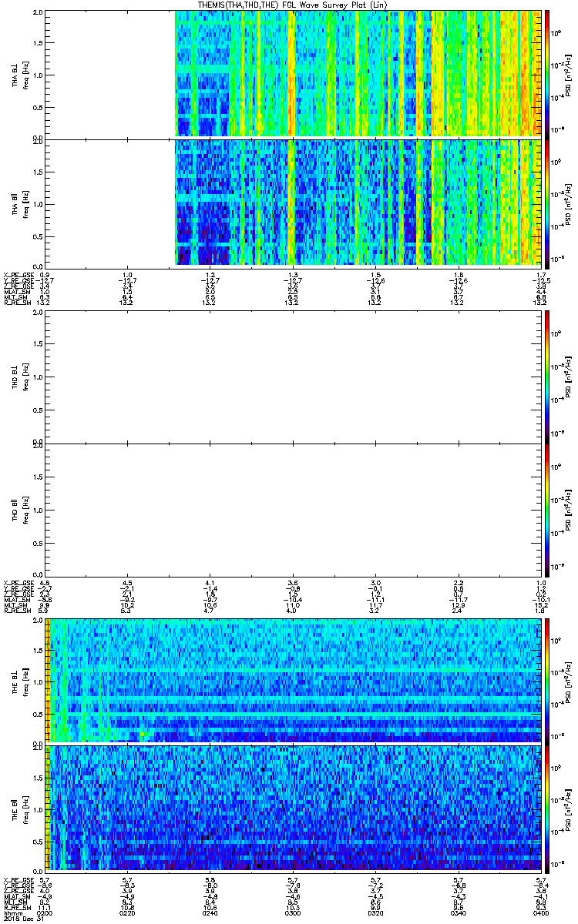Click the 0400 time tick label

(x=539, y=912)
